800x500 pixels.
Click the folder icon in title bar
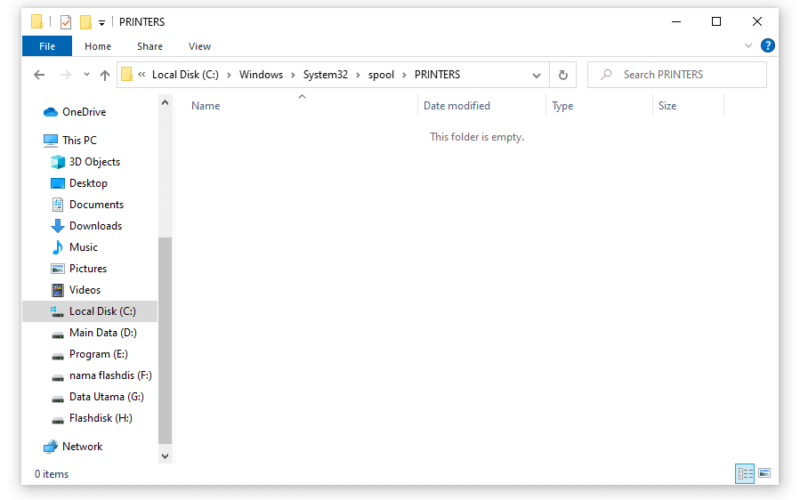37,21
